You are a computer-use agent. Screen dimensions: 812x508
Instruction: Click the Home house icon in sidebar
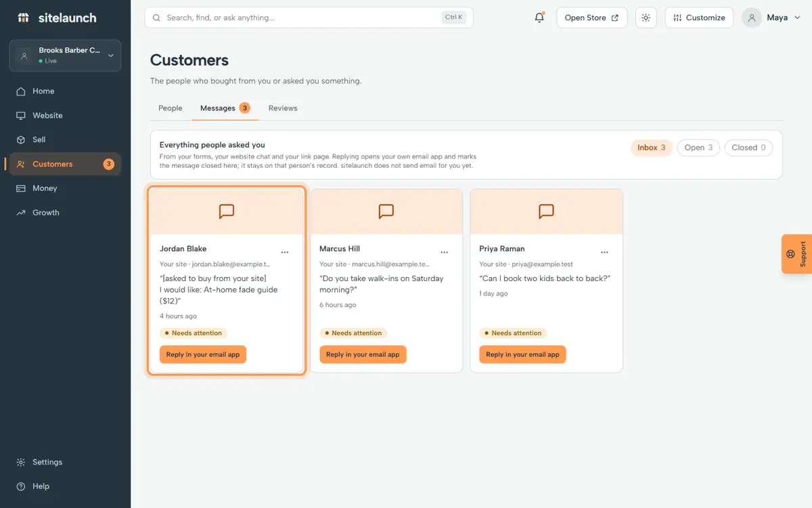tap(21, 91)
